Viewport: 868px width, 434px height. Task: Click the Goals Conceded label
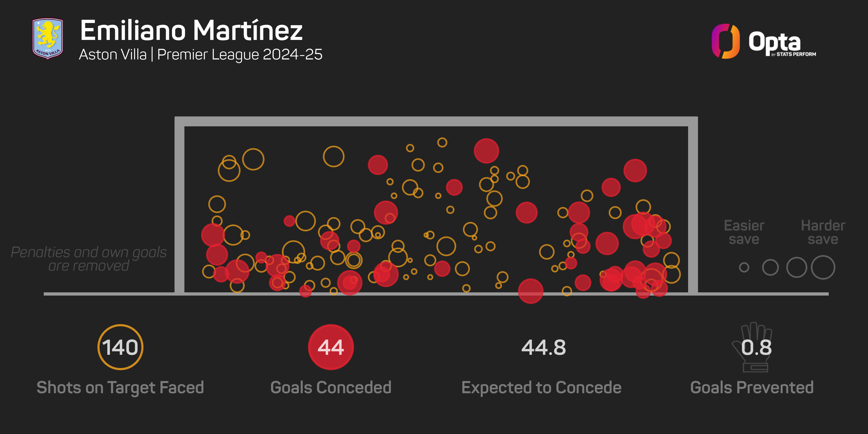tap(330, 388)
